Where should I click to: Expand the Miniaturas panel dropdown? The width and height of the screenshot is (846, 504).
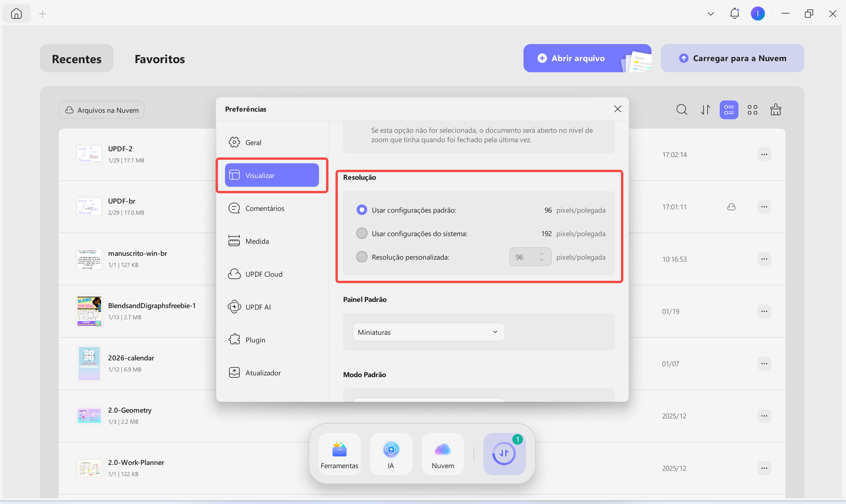428,332
